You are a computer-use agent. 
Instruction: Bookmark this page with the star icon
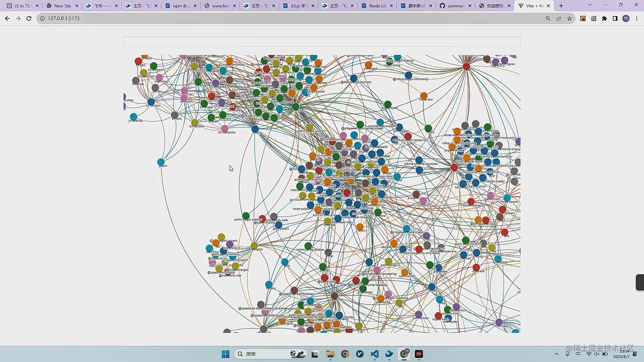pyautogui.click(x=569, y=18)
